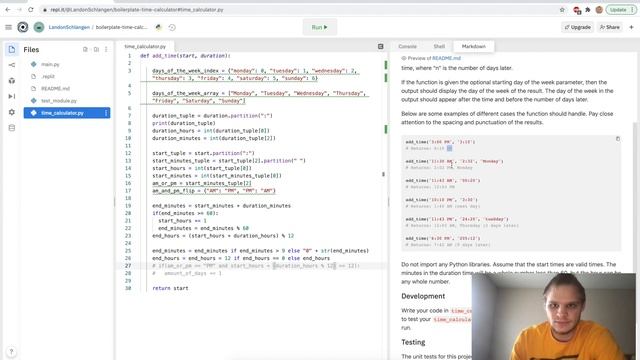Add a new file in Files panel

pos(85,49)
